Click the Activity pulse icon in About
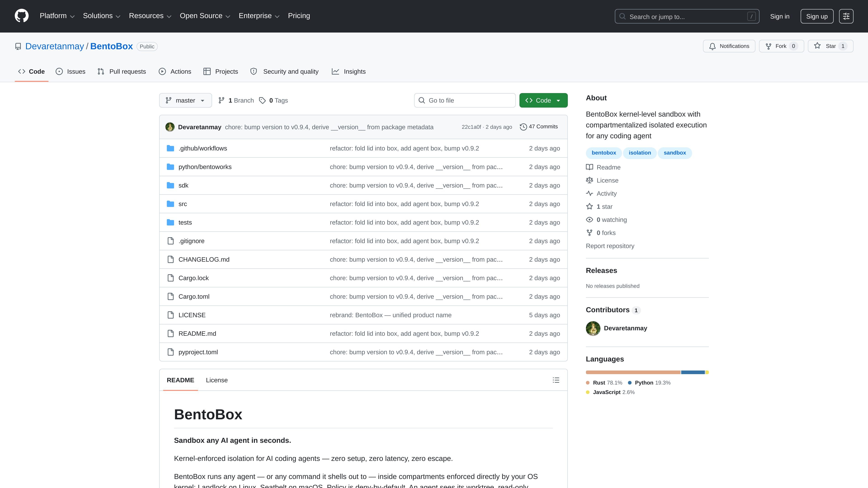 coord(589,193)
